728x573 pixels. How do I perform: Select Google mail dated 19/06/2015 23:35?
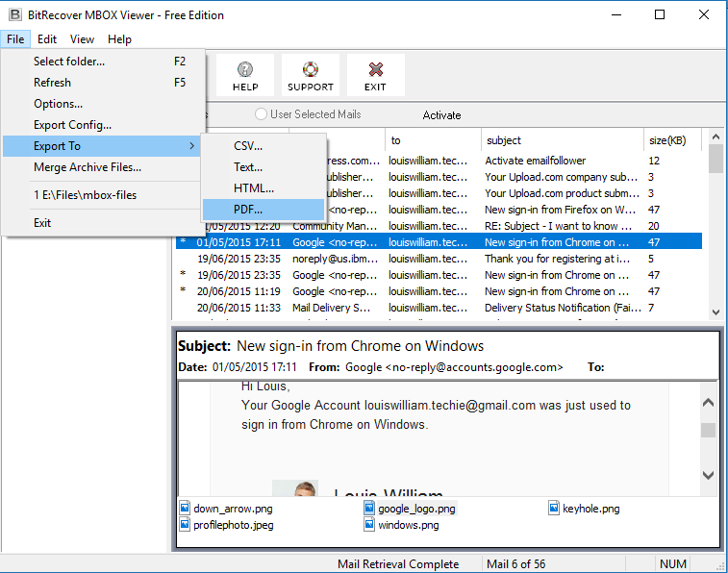439,275
